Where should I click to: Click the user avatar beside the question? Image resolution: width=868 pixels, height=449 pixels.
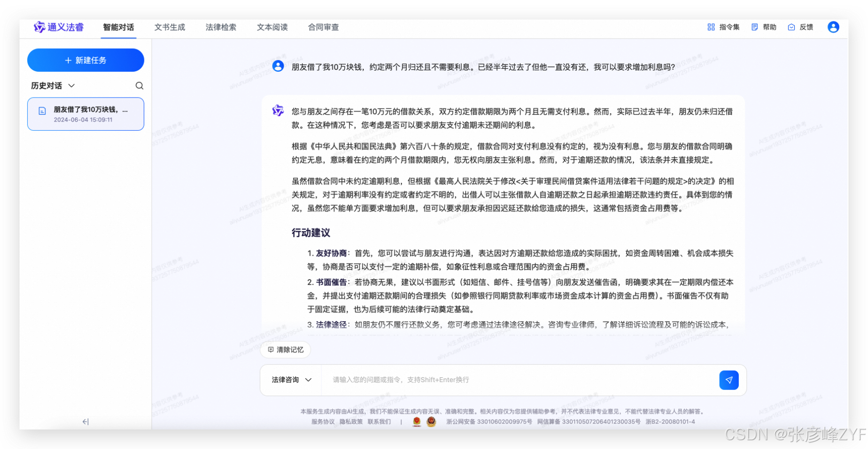(x=278, y=66)
